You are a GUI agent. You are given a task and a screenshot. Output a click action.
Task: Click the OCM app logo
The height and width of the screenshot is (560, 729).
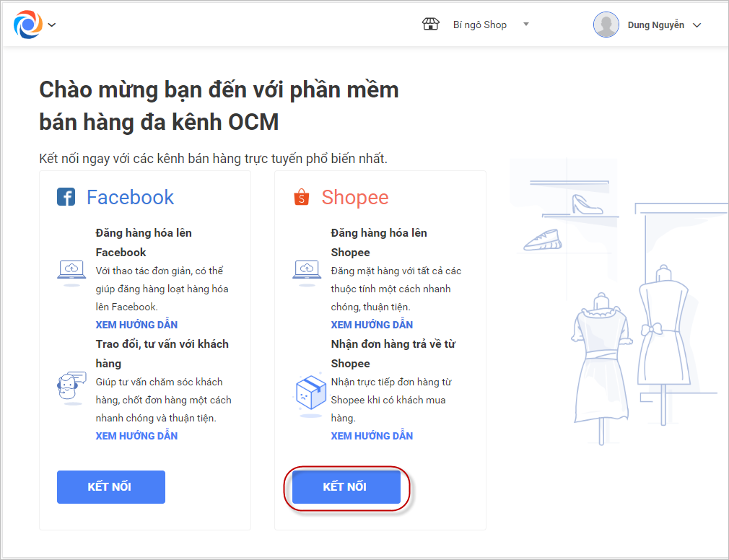tap(27, 25)
